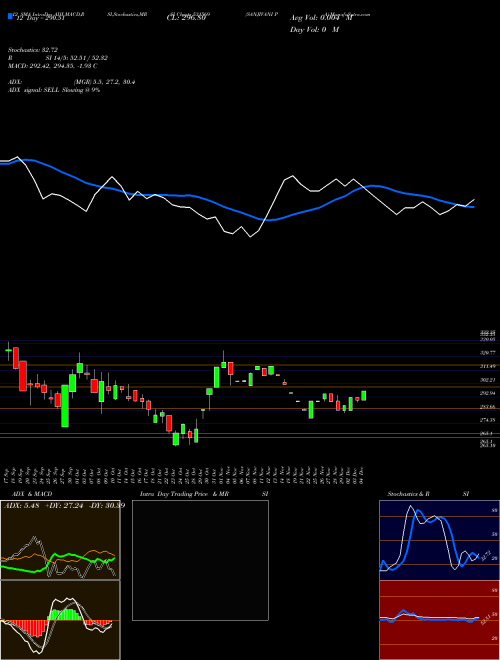Click the 'Stochastics: 32.72' readout
Image resolution: width=500 pixels, height=660 pixels.
point(32,50)
